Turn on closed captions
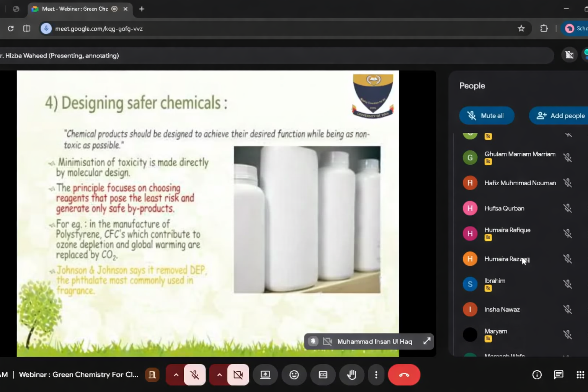 pos(323,375)
